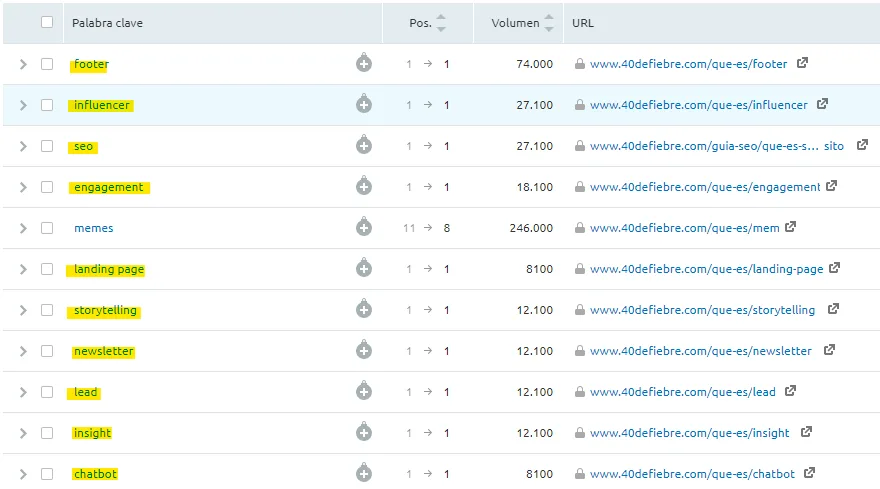Open the footer URL external link icon

(x=802, y=64)
